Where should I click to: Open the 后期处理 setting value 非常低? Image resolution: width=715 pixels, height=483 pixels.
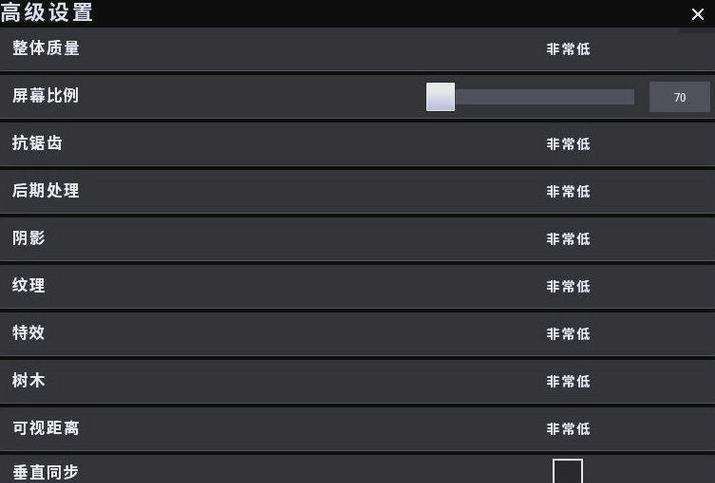click(x=568, y=191)
